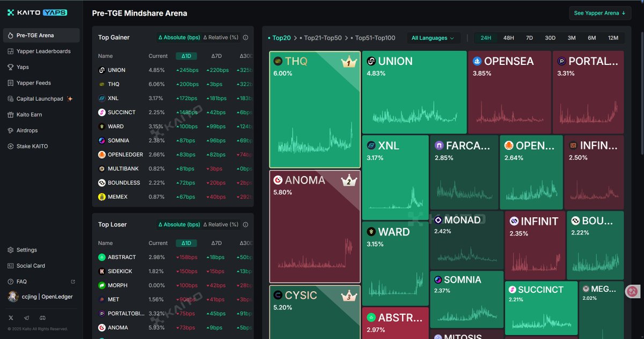Open the CYSIC heatmap tile

pyautogui.click(x=315, y=312)
